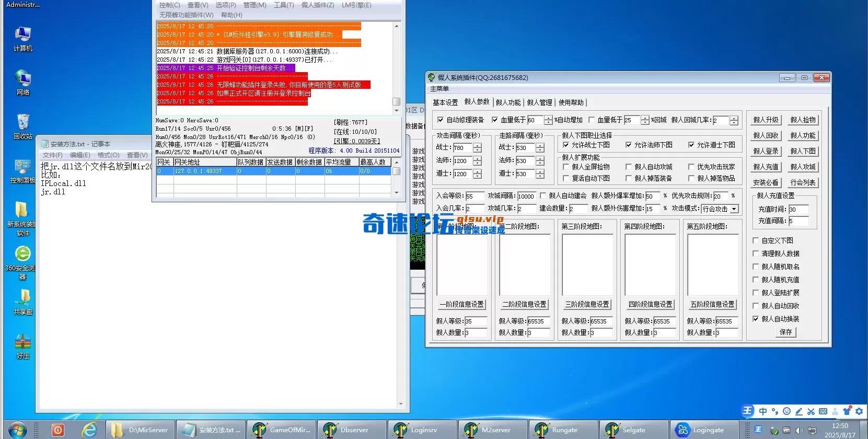Image resolution: width=868 pixels, height=439 pixels.
Task: Launch the 360安全浏览器 desktop icon
Action: click(22, 262)
